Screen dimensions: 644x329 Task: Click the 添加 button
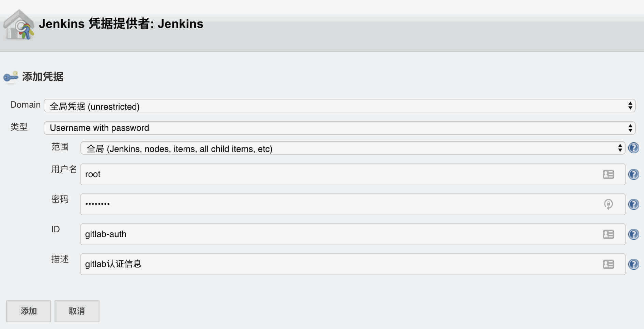pyautogui.click(x=29, y=311)
